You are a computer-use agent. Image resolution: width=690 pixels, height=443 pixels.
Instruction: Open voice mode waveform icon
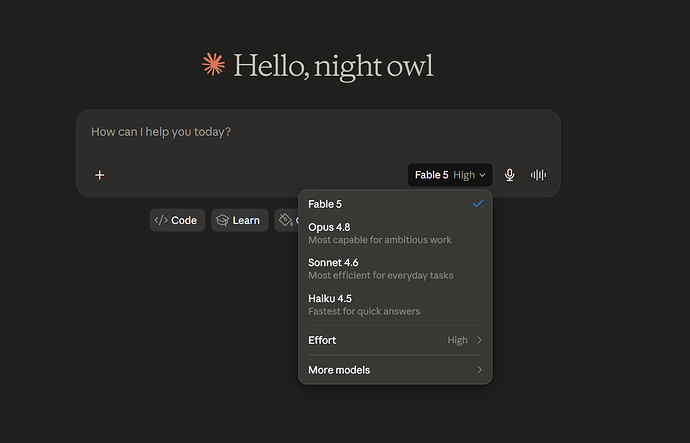[538, 175]
